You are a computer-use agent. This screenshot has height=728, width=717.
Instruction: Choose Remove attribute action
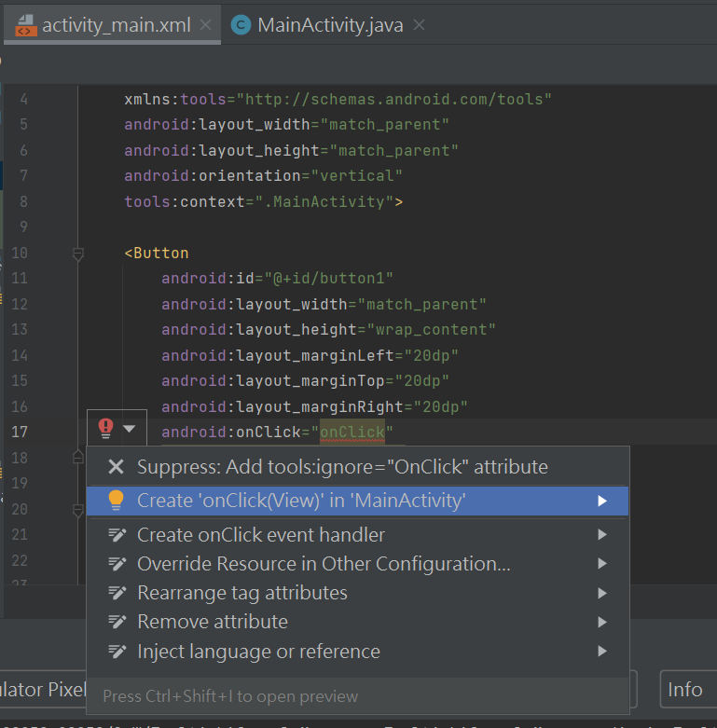358,622
